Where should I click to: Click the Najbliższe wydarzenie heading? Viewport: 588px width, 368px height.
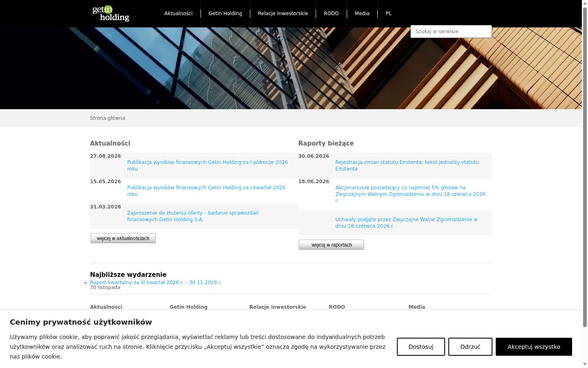click(128, 275)
